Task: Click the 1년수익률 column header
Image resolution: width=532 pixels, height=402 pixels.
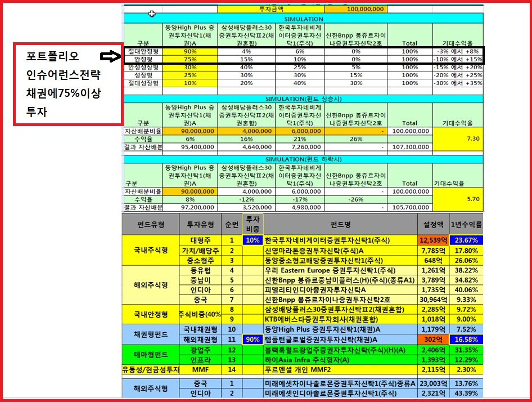Action: (x=466, y=224)
